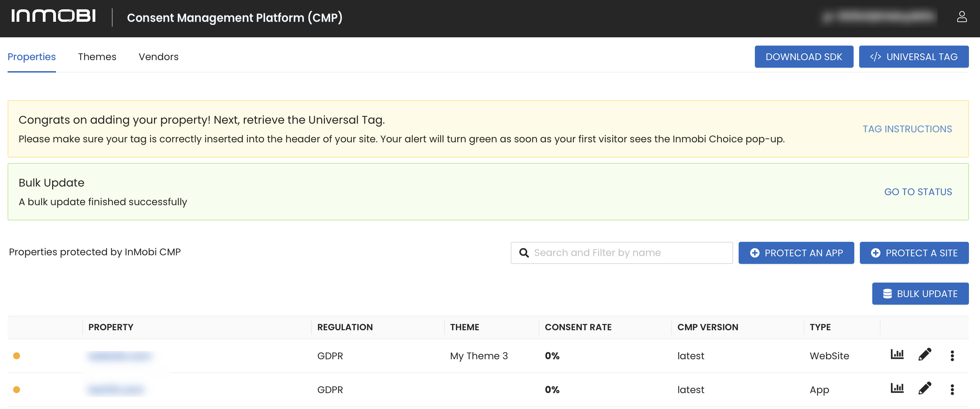Open the user account profile icon
Screen dimensions: 980x409
(x=962, y=17)
